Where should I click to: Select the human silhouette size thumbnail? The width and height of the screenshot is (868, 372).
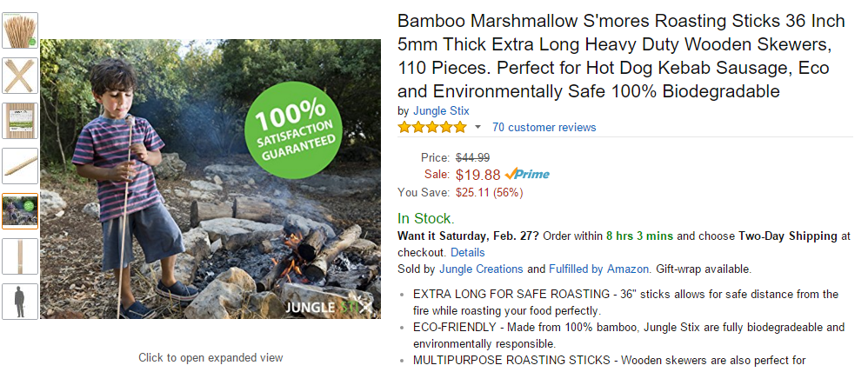(x=20, y=302)
